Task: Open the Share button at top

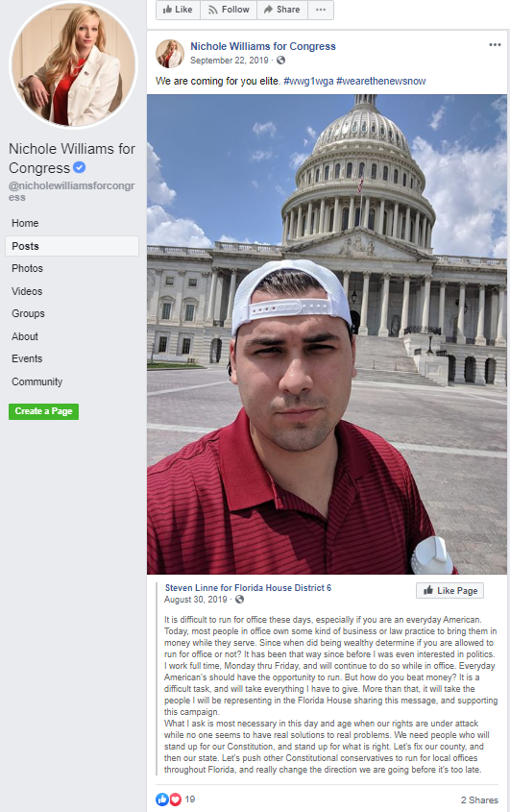Action: tap(281, 10)
